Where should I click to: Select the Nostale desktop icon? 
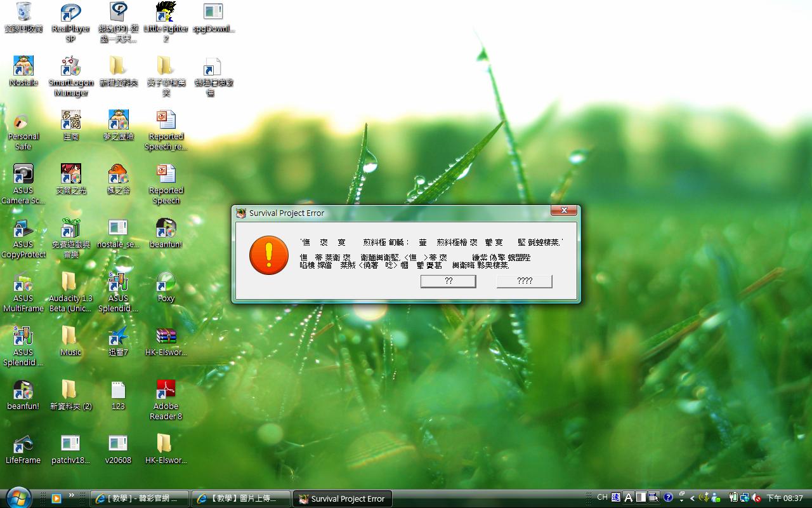[23, 67]
